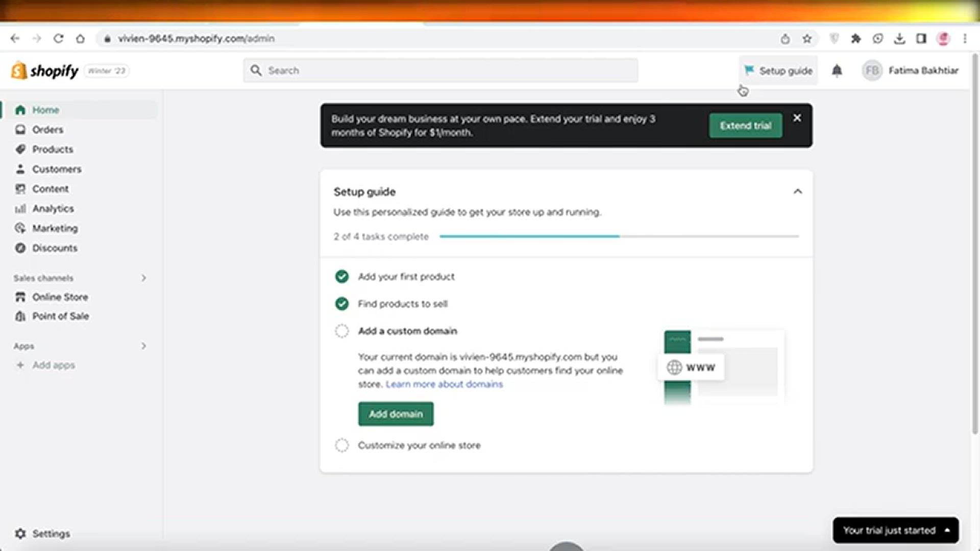
Task: Click the browser forward arrow
Action: point(36,38)
